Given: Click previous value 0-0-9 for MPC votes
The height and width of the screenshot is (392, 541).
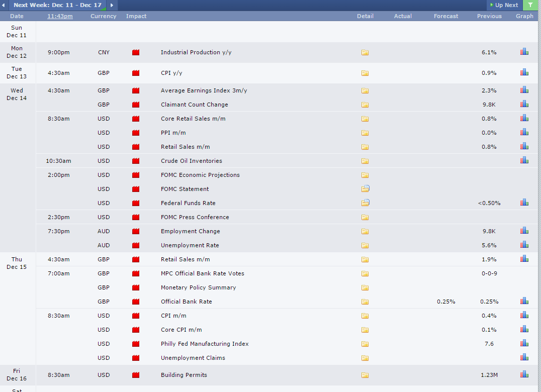Looking at the screenshot, I should click(x=489, y=273).
